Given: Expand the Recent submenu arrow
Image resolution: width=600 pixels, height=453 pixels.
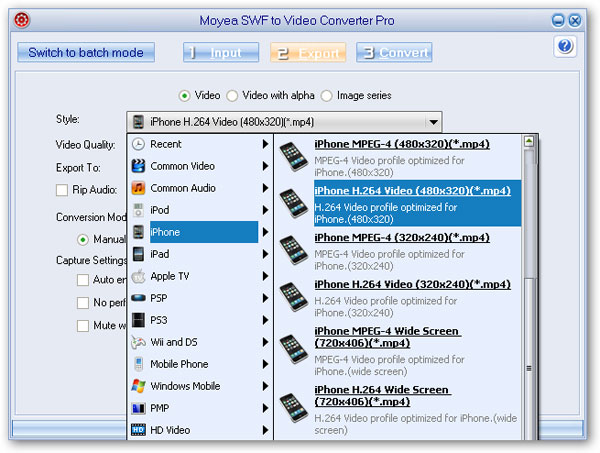Looking at the screenshot, I should (265, 144).
